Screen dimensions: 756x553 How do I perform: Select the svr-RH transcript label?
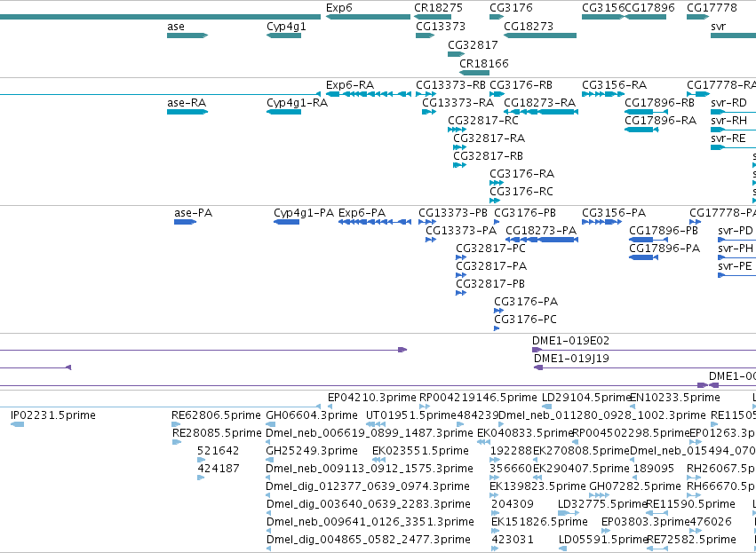[728, 121]
